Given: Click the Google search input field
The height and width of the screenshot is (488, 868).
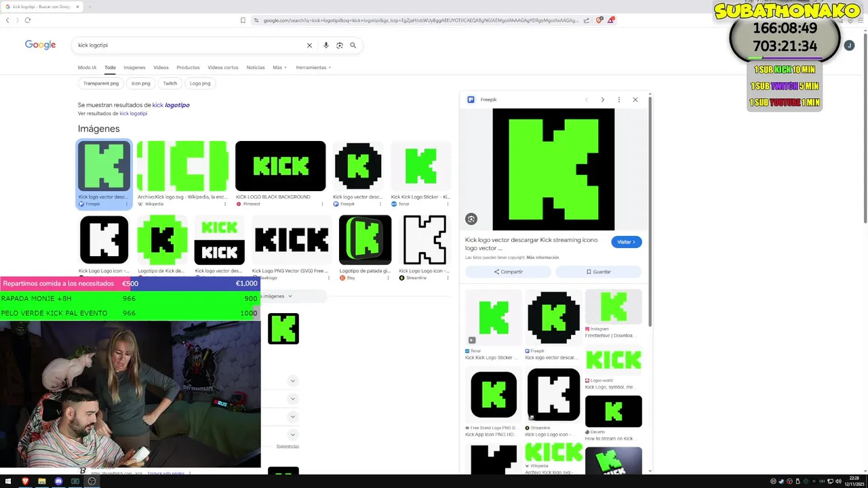Looking at the screenshot, I should click(x=190, y=45).
